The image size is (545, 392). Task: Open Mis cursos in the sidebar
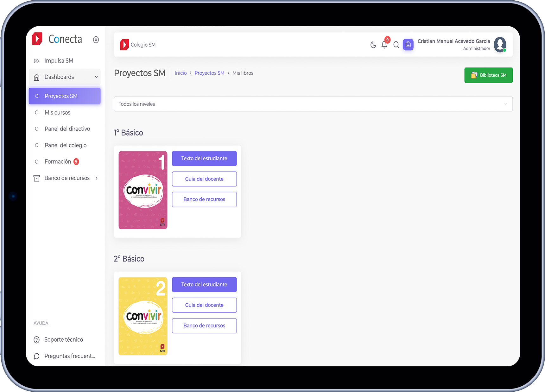pyautogui.click(x=65, y=112)
